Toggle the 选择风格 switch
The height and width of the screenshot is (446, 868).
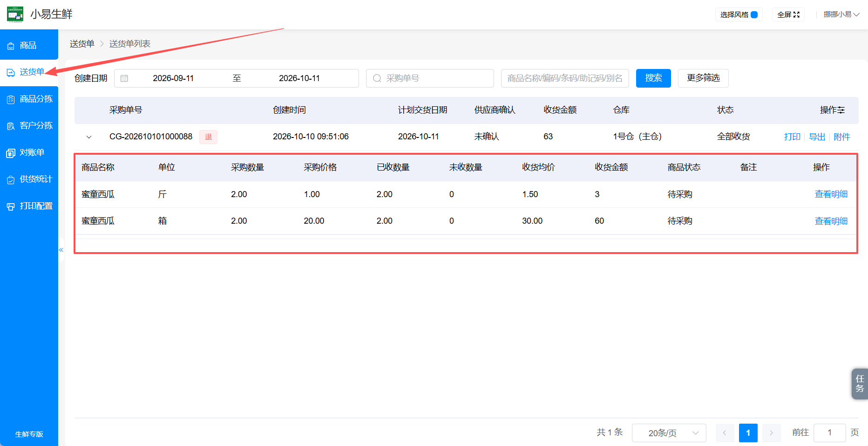754,14
